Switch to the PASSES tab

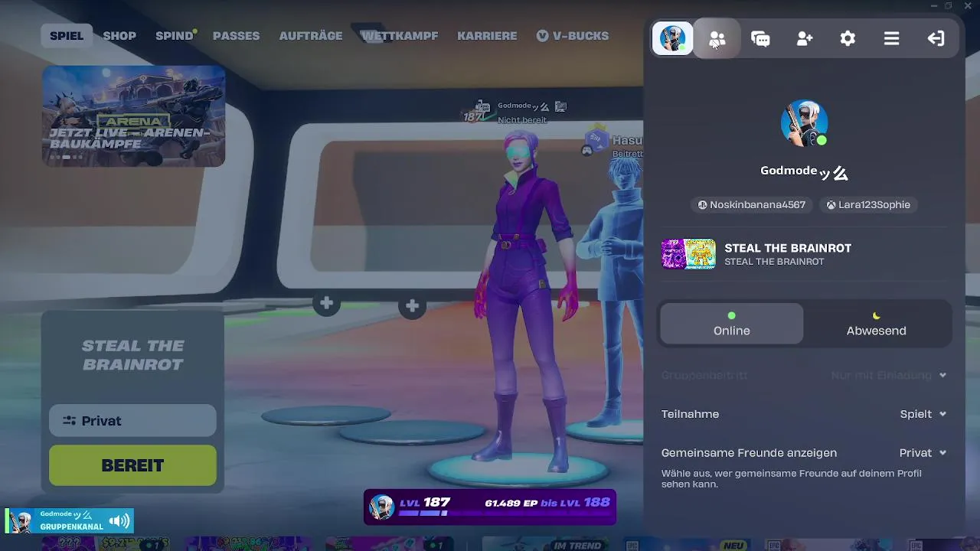pyautogui.click(x=236, y=36)
